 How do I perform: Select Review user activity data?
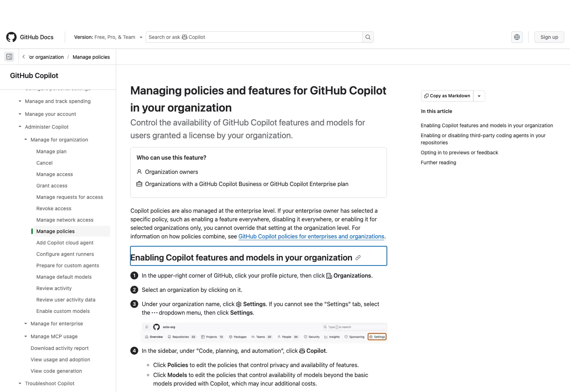pyautogui.click(x=66, y=300)
